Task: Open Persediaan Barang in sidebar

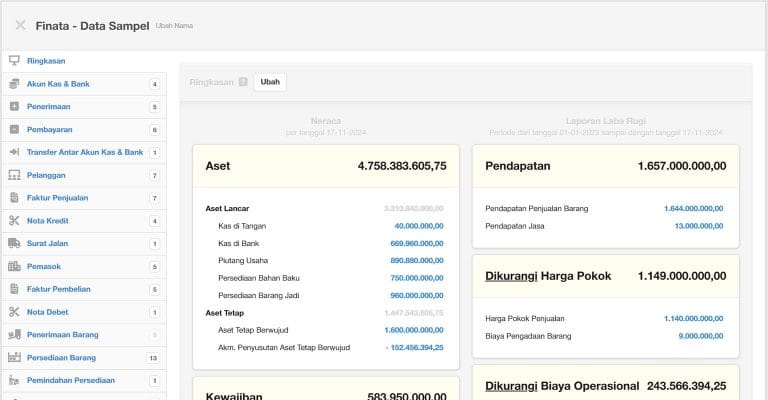Action: click(61, 357)
